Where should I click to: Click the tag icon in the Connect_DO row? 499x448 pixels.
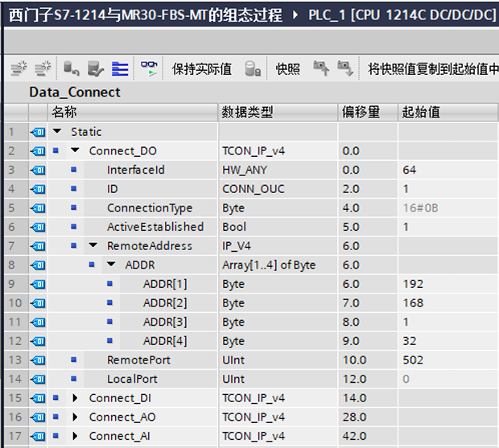pyautogui.click(x=38, y=151)
